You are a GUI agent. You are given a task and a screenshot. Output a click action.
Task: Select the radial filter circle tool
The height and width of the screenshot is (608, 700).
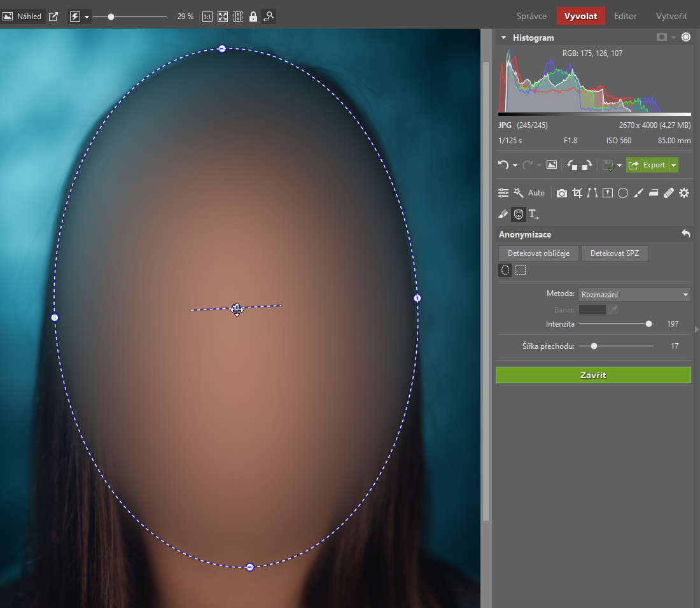(623, 193)
